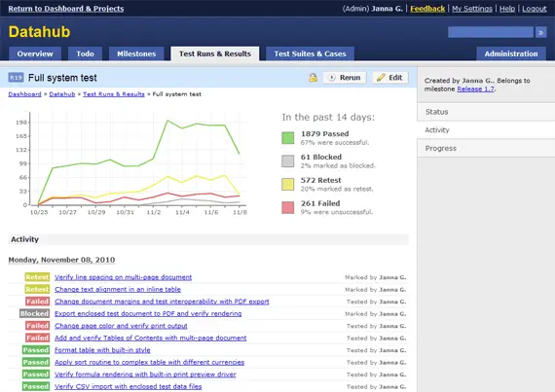
Task: Open the Help link
Action: 507,9
